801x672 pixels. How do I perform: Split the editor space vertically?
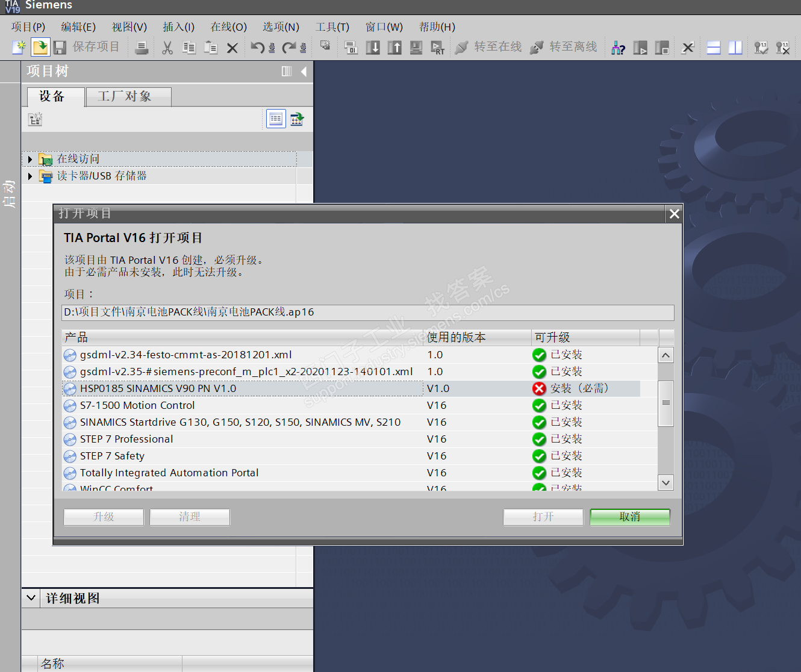click(735, 48)
